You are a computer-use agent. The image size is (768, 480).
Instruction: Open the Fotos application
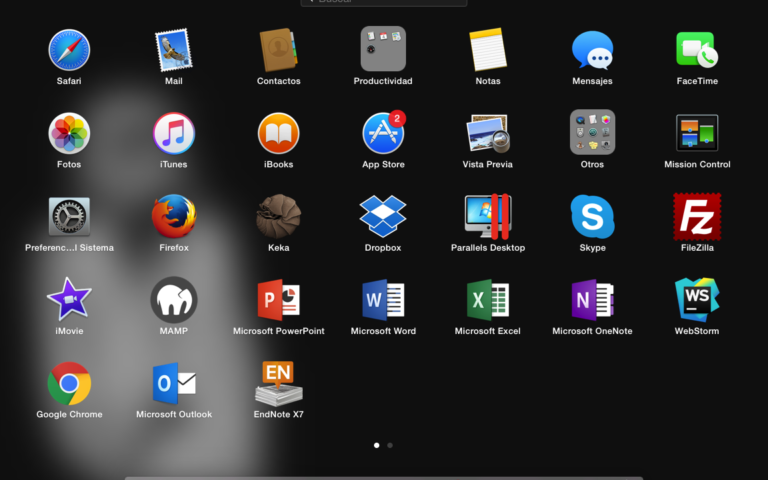click(x=69, y=133)
